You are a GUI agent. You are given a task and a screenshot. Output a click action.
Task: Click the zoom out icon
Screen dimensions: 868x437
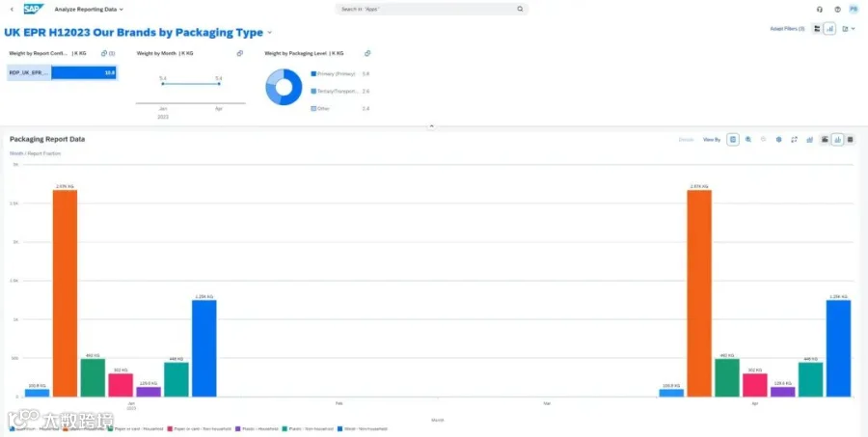click(764, 140)
